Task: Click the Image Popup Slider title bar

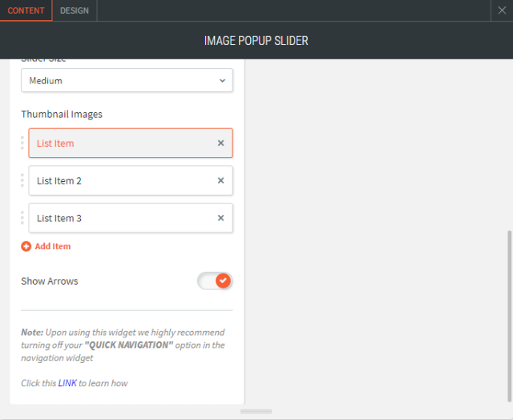Action: (x=256, y=40)
